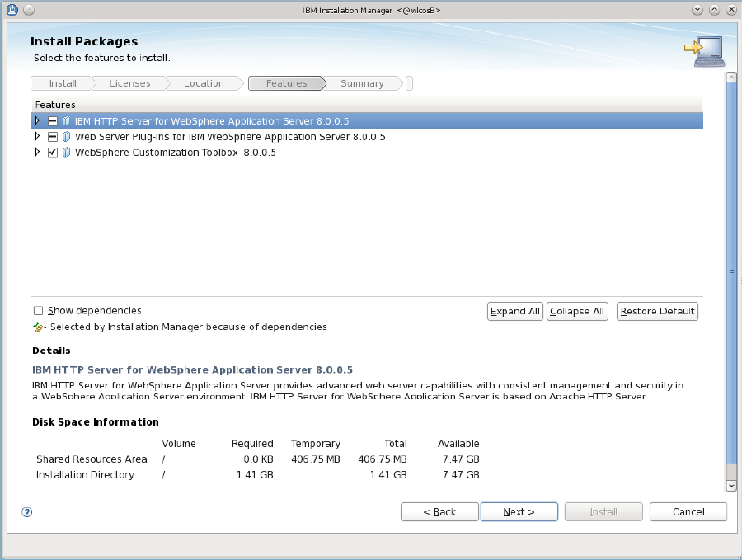Expand the IBM HTTP Server tree node
The width and height of the screenshot is (742, 560).
[37, 120]
